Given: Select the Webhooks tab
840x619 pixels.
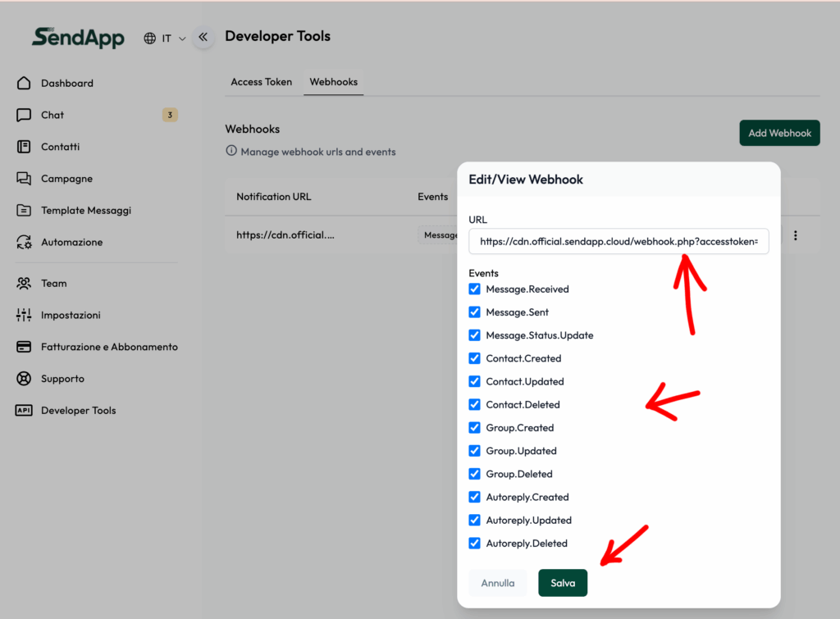Looking at the screenshot, I should click(x=333, y=82).
